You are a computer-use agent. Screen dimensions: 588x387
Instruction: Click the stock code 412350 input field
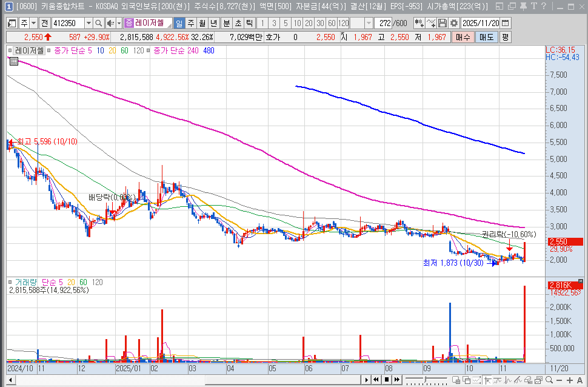[68, 23]
